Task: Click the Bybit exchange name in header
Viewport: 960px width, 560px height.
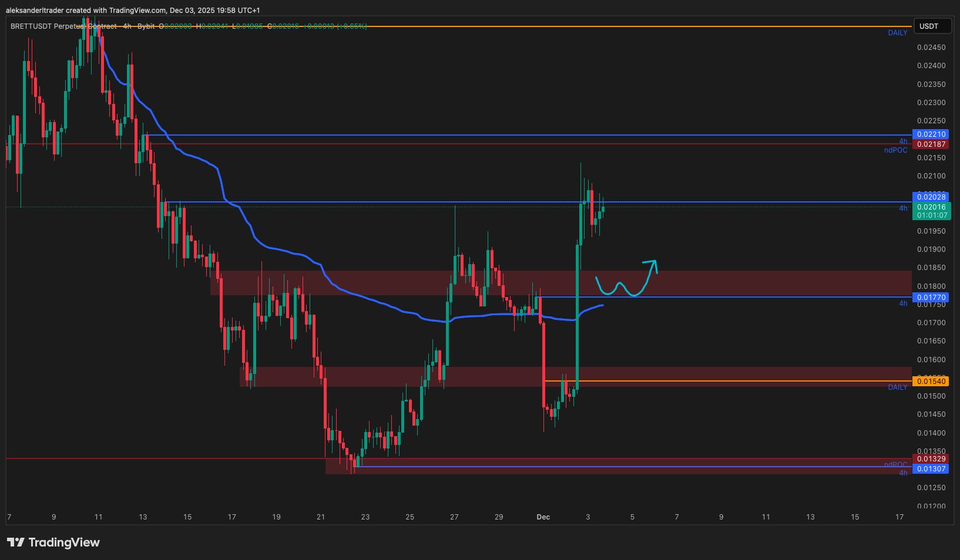Action: pyautogui.click(x=146, y=26)
